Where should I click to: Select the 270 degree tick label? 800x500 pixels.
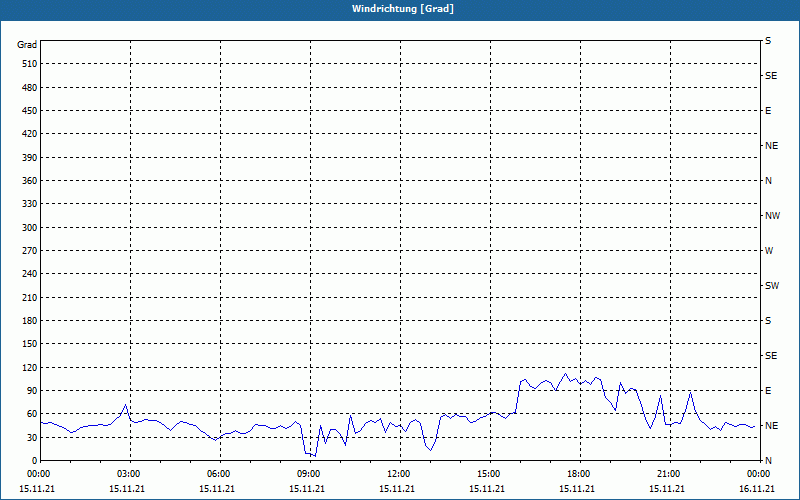(x=30, y=251)
